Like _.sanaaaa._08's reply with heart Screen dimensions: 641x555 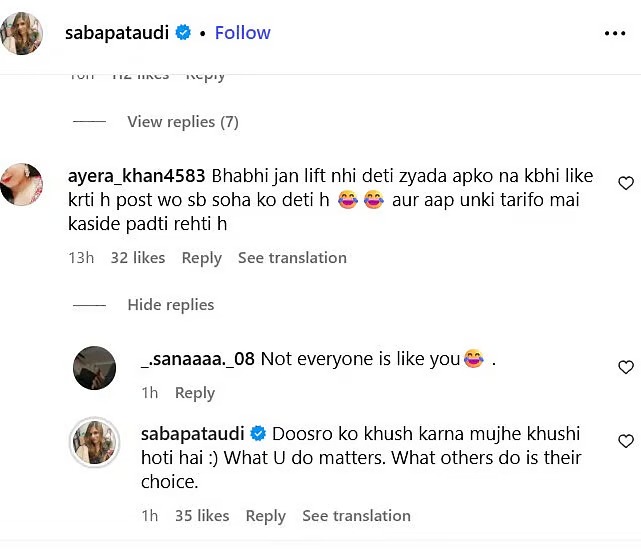tap(626, 366)
